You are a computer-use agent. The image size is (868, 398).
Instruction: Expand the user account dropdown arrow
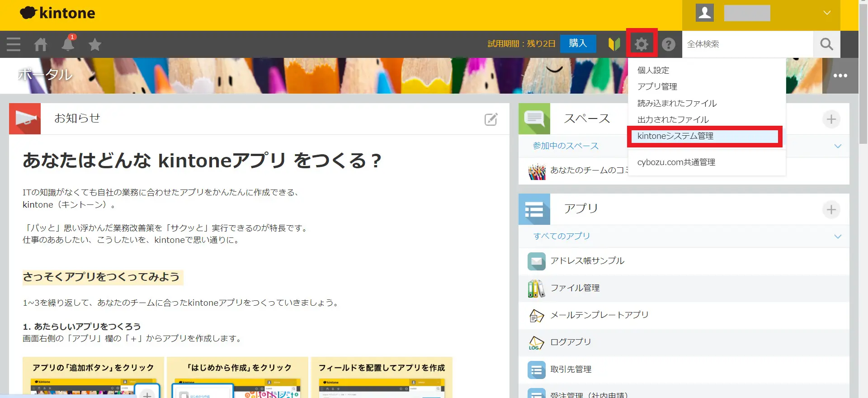click(x=827, y=13)
